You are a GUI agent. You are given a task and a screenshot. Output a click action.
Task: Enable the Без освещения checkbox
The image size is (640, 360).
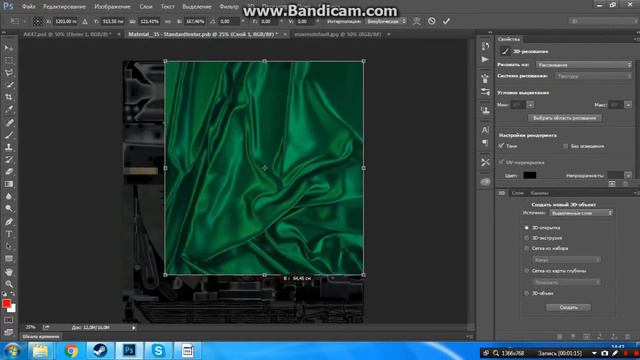(x=565, y=146)
